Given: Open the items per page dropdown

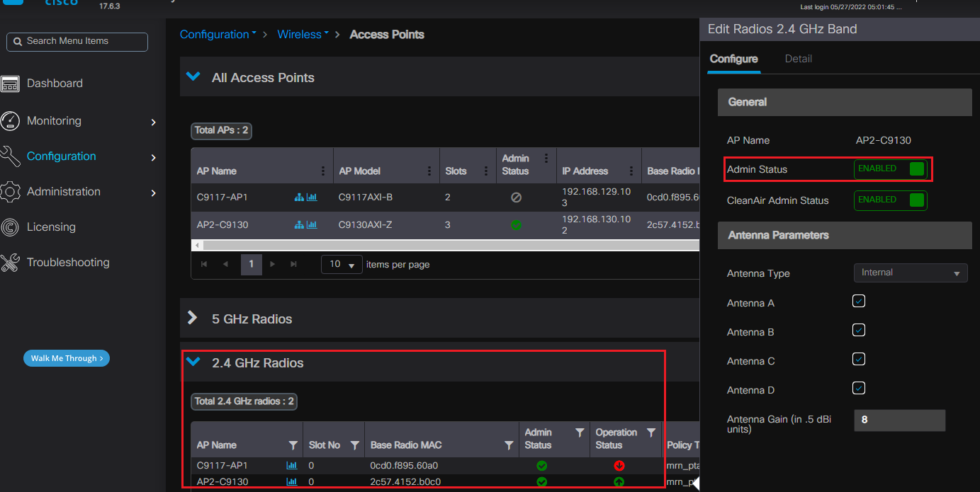Looking at the screenshot, I should coord(342,265).
